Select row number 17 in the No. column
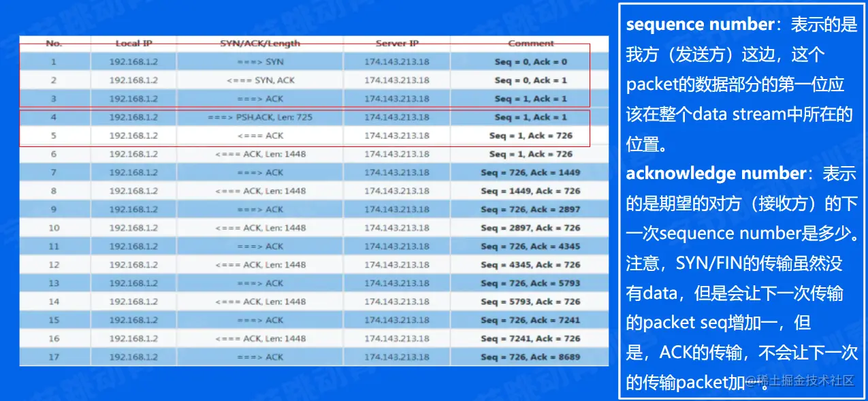This screenshot has width=868, height=401. [54, 357]
